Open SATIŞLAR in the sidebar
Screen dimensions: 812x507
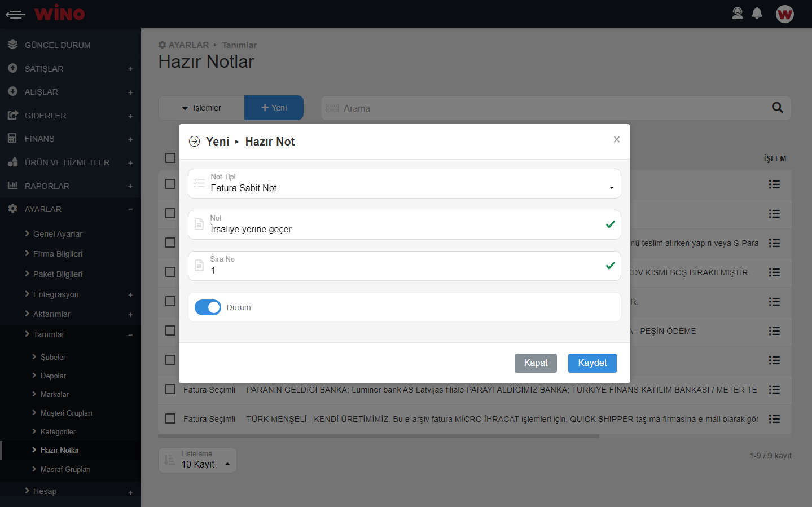tap(44, 69)
